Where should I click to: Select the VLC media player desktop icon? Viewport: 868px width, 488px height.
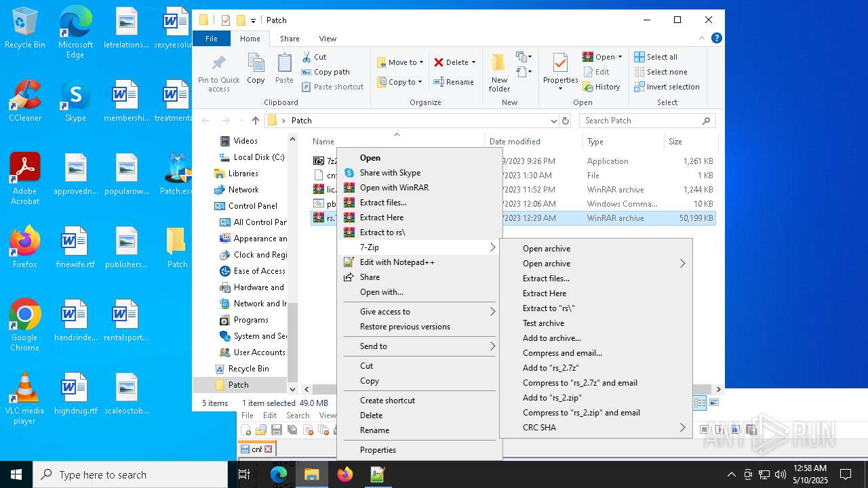click(25, 399)
